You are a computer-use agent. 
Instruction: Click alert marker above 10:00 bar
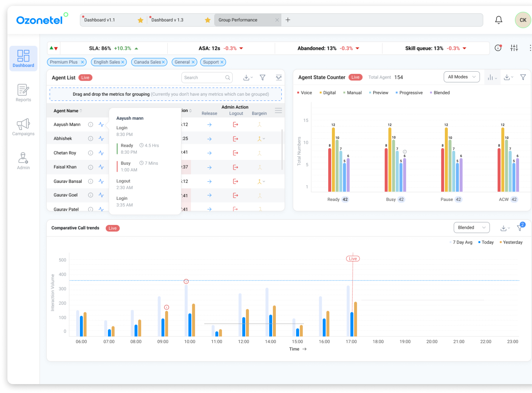tap(186, 282)
